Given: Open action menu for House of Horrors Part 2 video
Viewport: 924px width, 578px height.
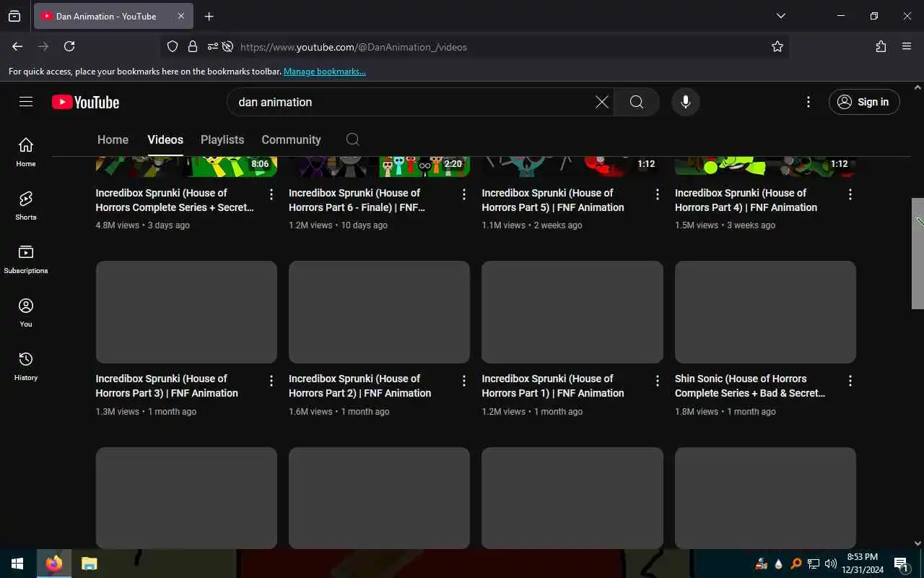Looking at the screenshot, I should pos(464,380).
